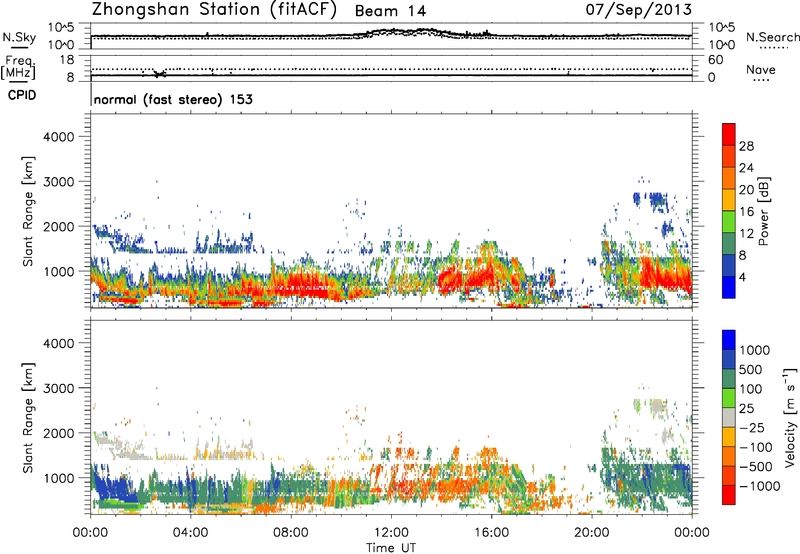Screen dimensions: 800x554
Task: Click the '1000' value on Velocity scale
Action: [755, 350]
